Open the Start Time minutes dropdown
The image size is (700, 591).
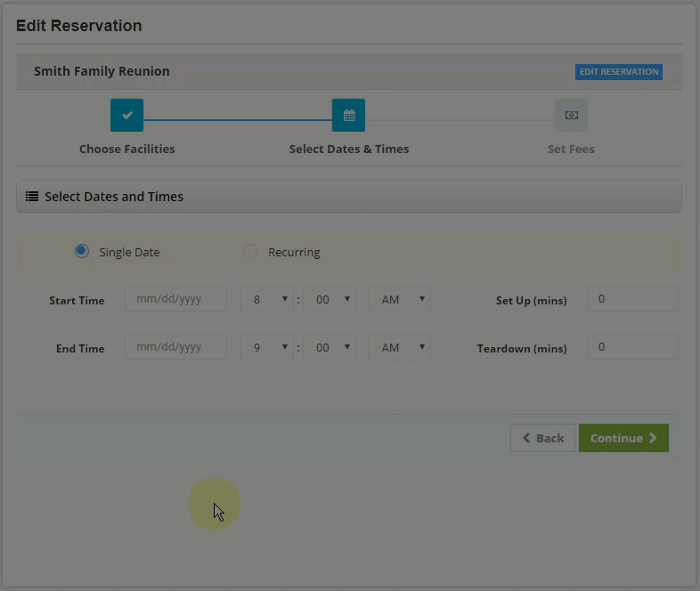coord(330,299)
